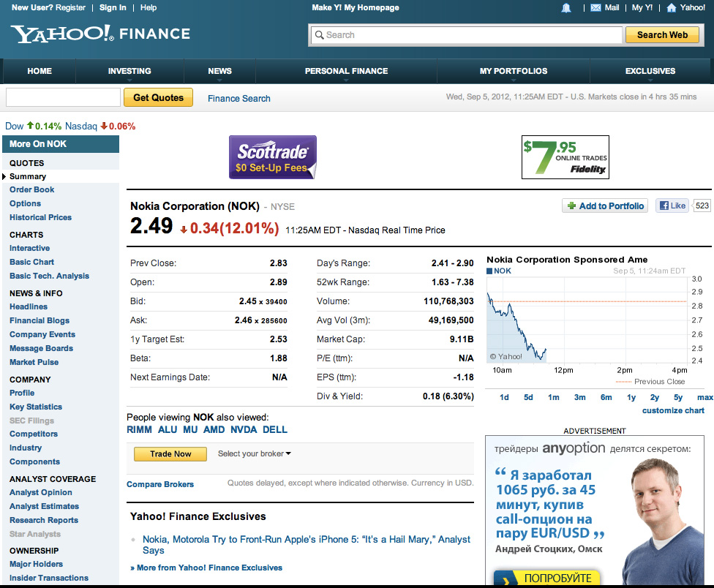714x588 pixels.
Task: Click the Dow index link
Action: click(14, 126)
